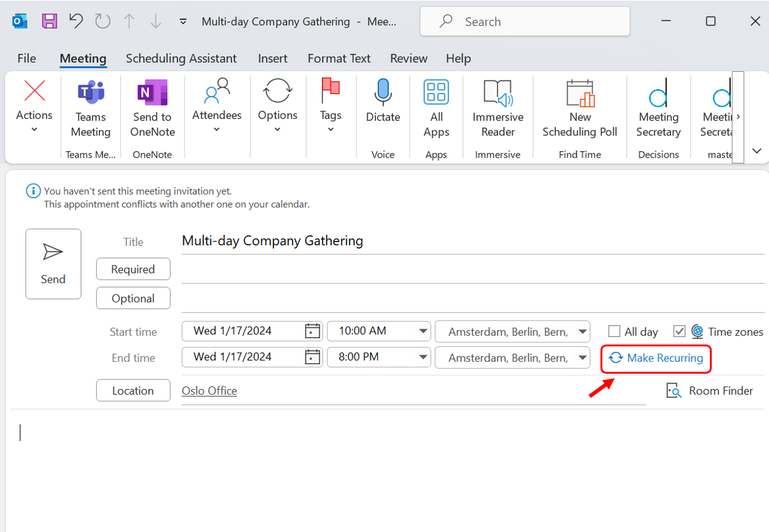
Task: Click Make Recurring
Action: pyautogui.click(x=656, y=358)
